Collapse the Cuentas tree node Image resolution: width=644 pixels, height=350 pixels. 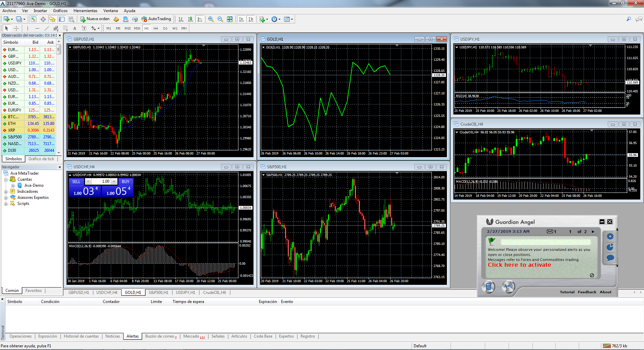(6, 180)
